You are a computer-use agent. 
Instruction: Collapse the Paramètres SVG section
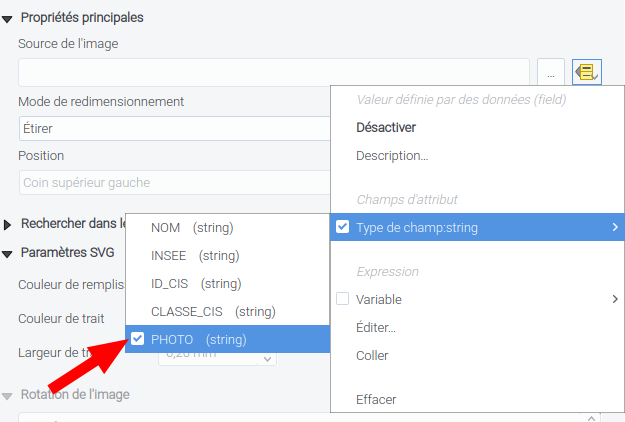(8, 254)
